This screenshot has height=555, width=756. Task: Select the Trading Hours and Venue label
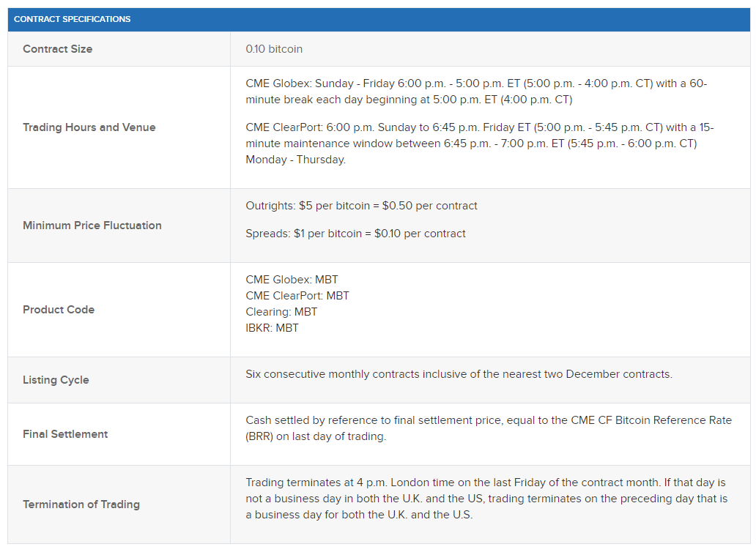pyautogui.click(x=89, y=127)
